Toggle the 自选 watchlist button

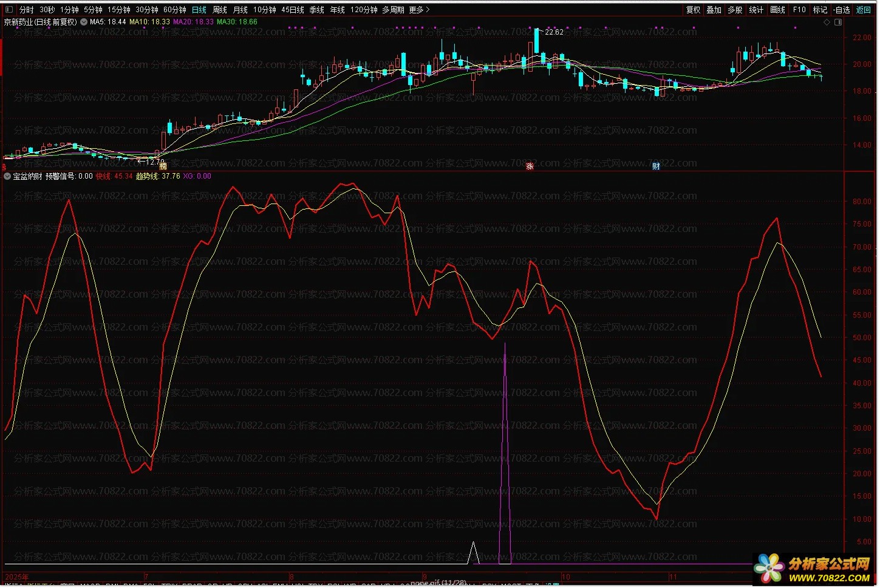[842, 10]
